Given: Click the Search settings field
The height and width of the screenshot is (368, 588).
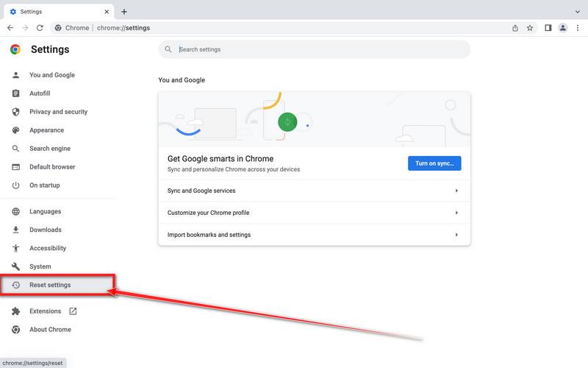Looking at the screenshot, I should pos(315,49).
